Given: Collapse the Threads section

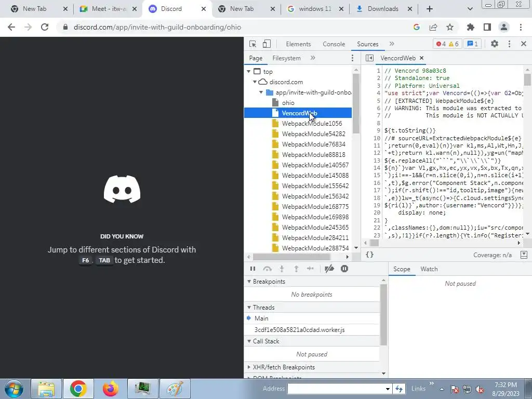Looking at the screenshot, I should [249, 308].
